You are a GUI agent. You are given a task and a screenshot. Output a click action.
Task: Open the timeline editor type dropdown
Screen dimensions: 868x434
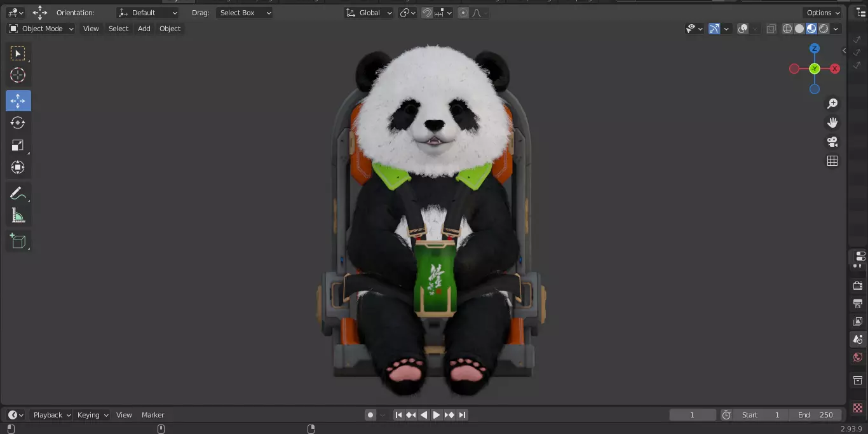(15, 415)
